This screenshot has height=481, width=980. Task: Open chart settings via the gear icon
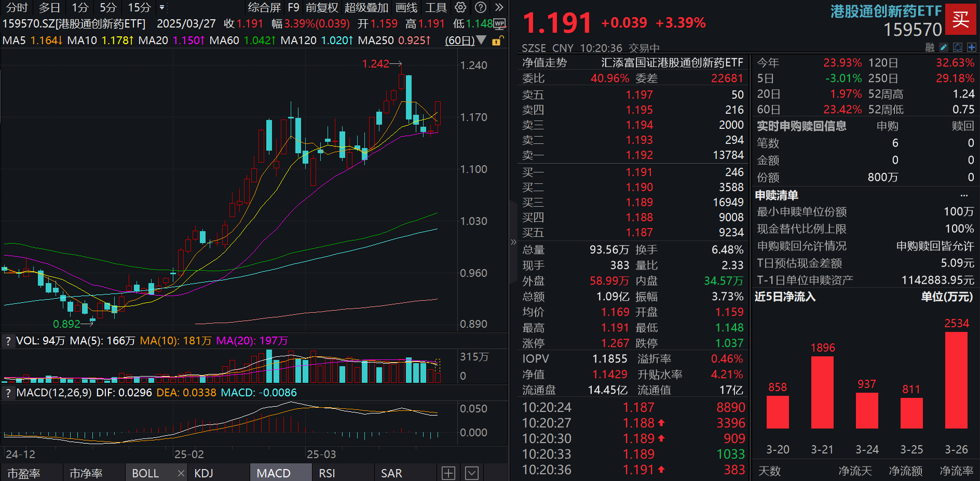pyautogui.click(x=460, y=7)
